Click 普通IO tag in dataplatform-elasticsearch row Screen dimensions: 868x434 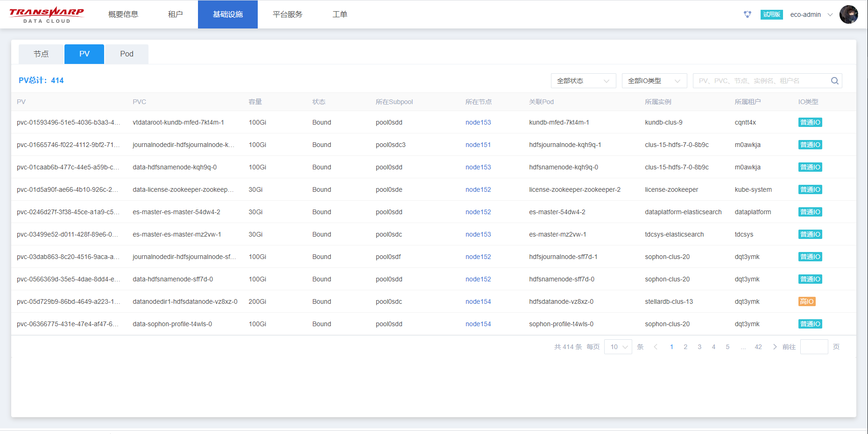click(810, 212)
